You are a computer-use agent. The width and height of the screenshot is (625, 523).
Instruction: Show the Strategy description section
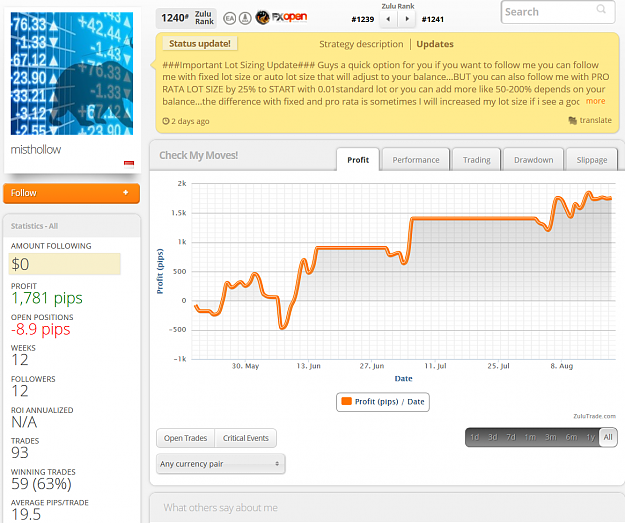pyautogui.click(x=361, y=44)
